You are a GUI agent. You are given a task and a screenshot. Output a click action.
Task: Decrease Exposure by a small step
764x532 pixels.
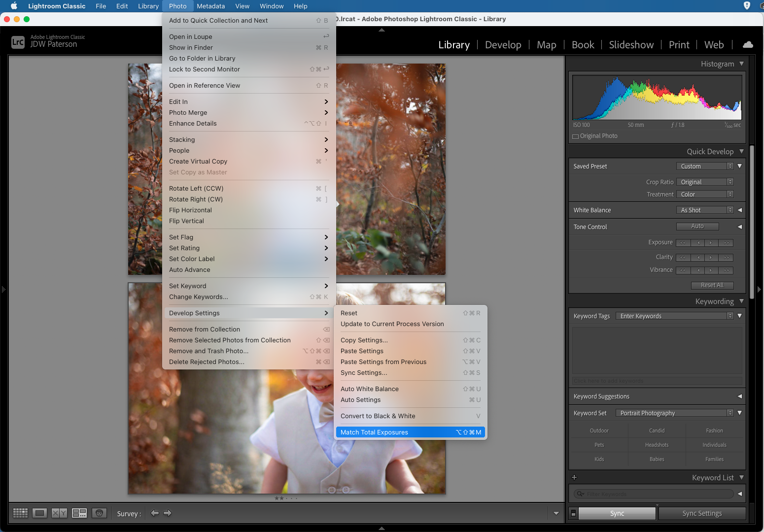[698, 243]
